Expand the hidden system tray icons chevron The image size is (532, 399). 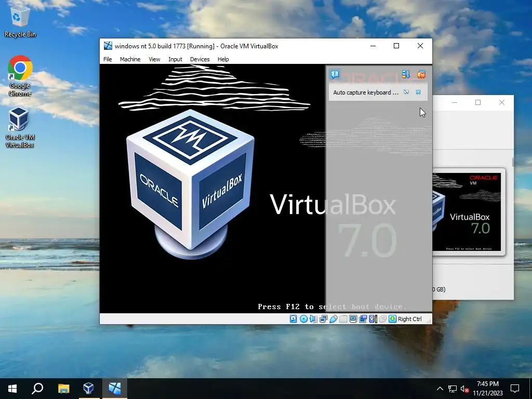(440, 389)
